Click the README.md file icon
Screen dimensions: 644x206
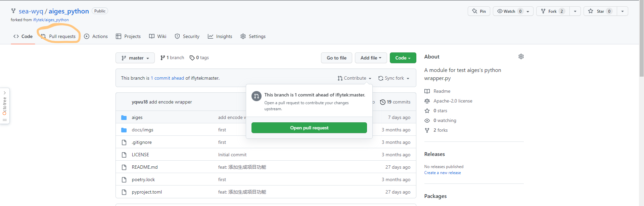[x=124, y=167]
